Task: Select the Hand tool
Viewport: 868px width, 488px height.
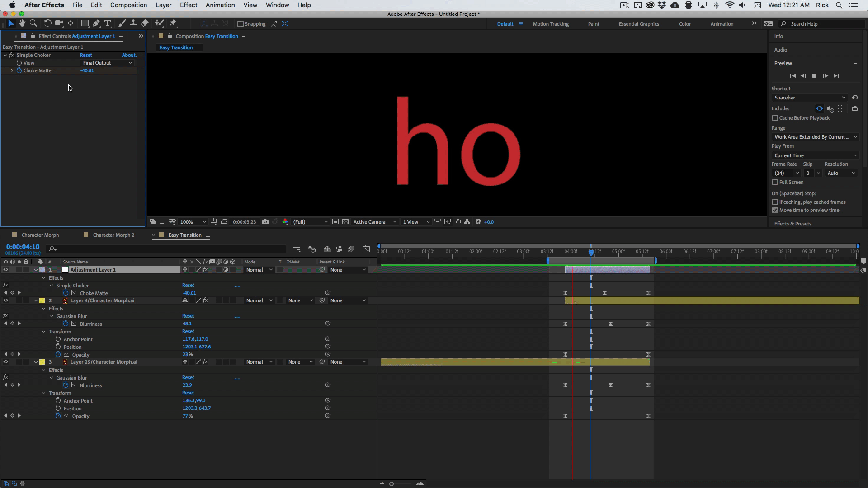Action: 22,23
